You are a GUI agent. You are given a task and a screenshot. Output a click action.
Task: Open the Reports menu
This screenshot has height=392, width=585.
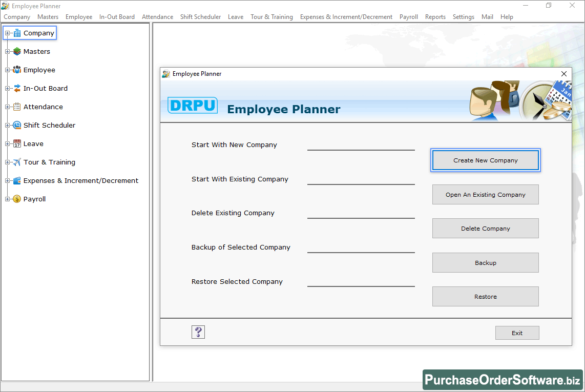click(x=435, y=17)
